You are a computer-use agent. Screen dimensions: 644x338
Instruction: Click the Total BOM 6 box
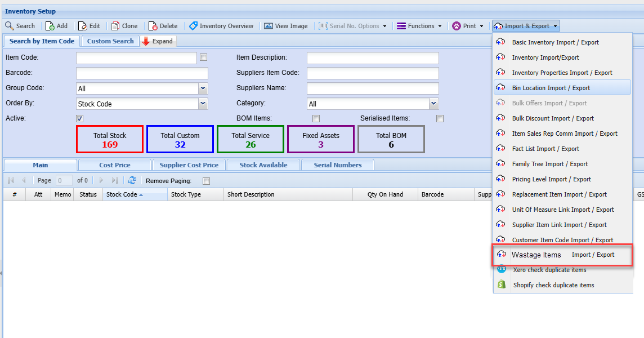pyautogui.click(x=391, y=139)
